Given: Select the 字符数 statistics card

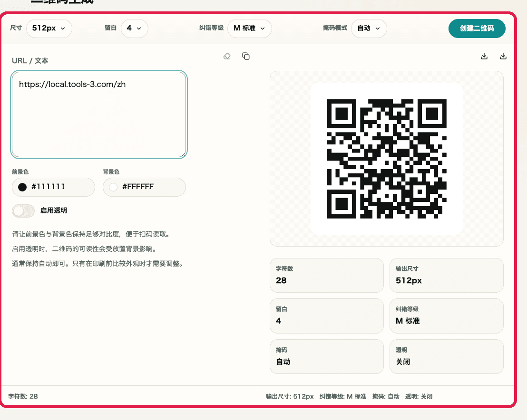Looking at the screenshot, I should (327, 276).
